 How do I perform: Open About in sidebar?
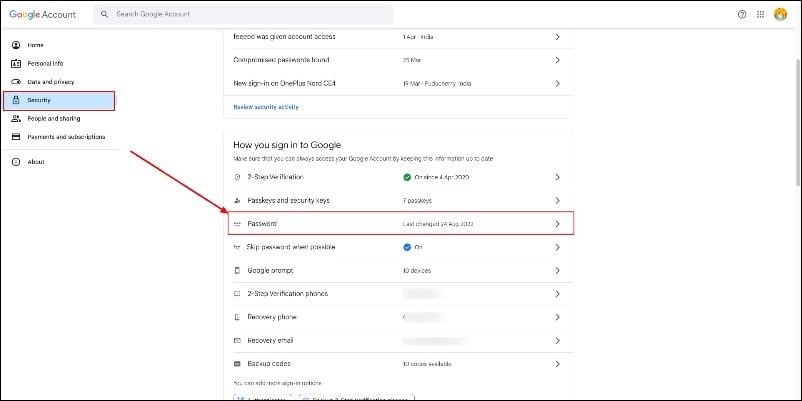[x=36, y=162]
